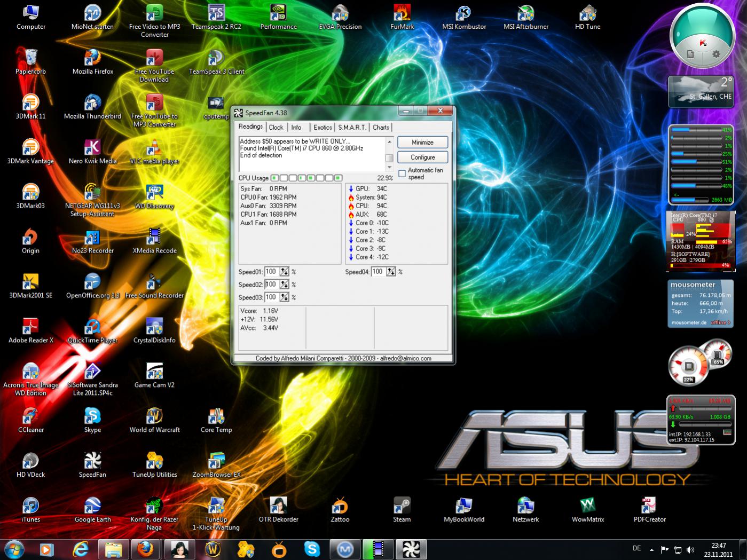The width and height of the screenshot is (747, 560).
Task: Launch FurMark from the desktop
Action: (402, 16)
